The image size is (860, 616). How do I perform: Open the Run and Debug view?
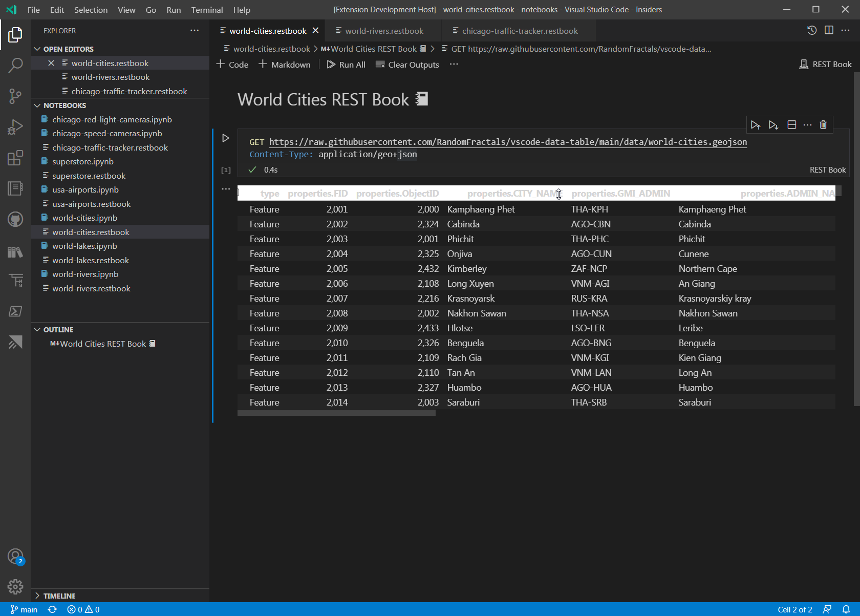(15, 127)
